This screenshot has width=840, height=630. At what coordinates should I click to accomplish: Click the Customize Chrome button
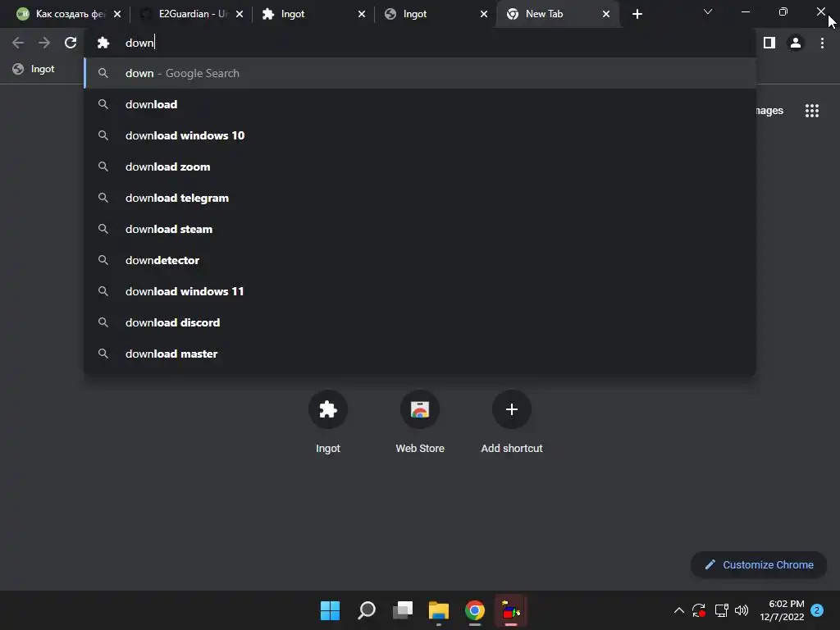(759, 564)
